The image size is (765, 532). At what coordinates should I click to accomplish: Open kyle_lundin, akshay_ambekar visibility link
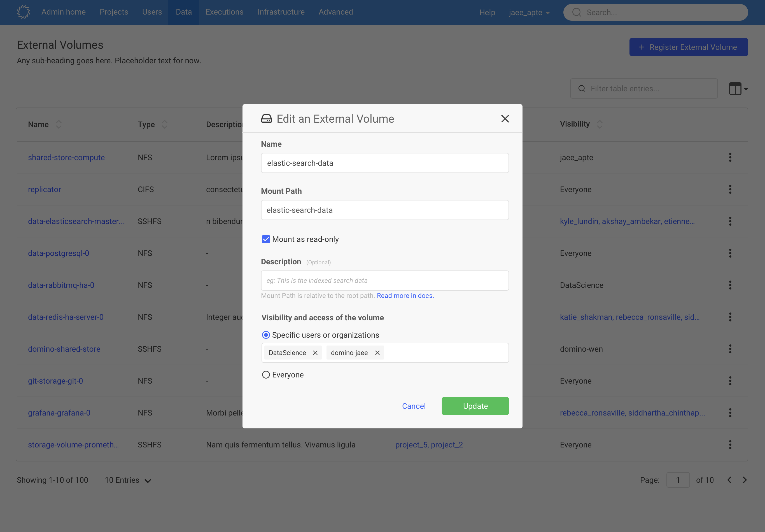pos(627,221)
